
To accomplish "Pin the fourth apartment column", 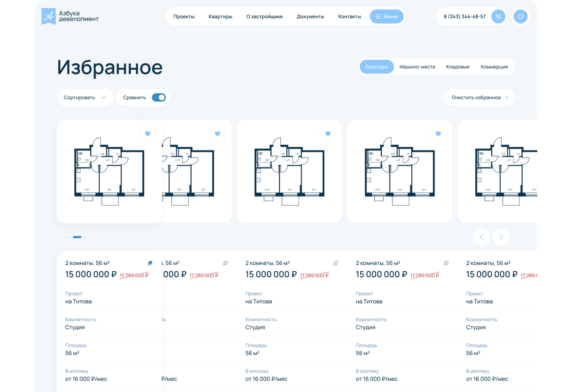I will pos(446,263).
